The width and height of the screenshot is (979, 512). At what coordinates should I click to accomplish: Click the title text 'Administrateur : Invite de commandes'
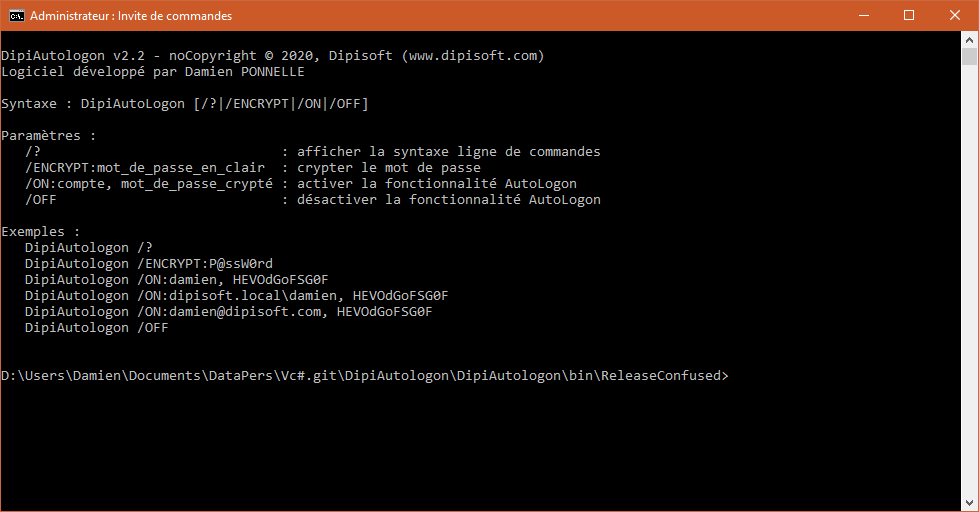click(131, 16)
